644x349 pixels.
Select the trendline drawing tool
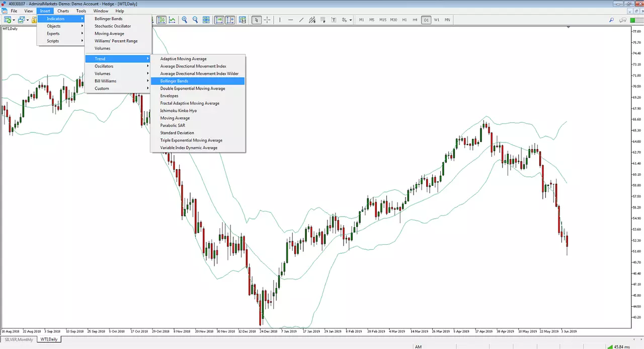(301, 20)
